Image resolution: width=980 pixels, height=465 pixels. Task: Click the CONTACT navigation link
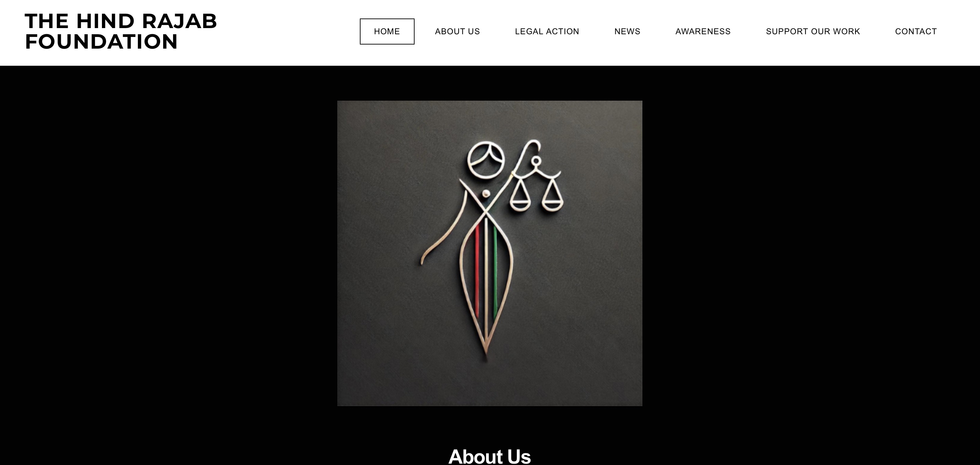(916, 32)
